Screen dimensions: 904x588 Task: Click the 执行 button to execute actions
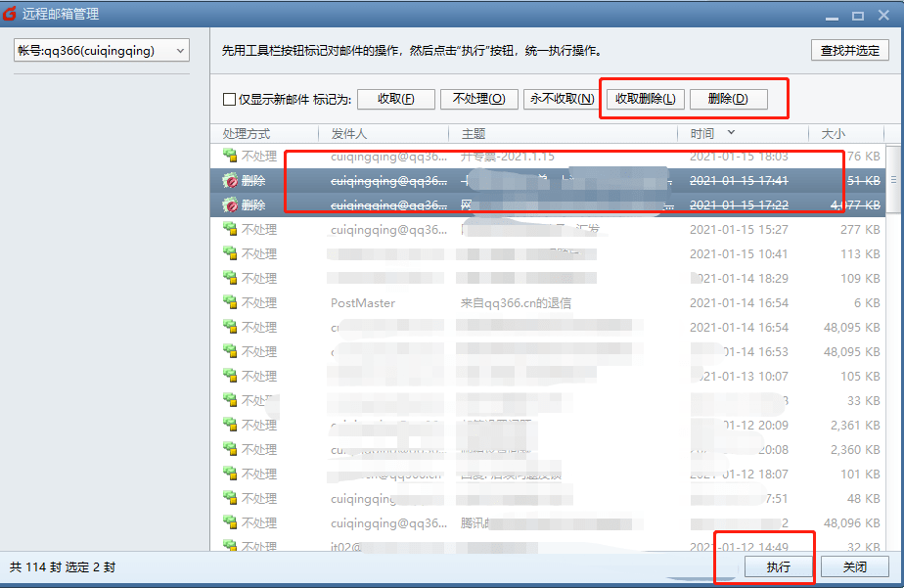(778, 567)
